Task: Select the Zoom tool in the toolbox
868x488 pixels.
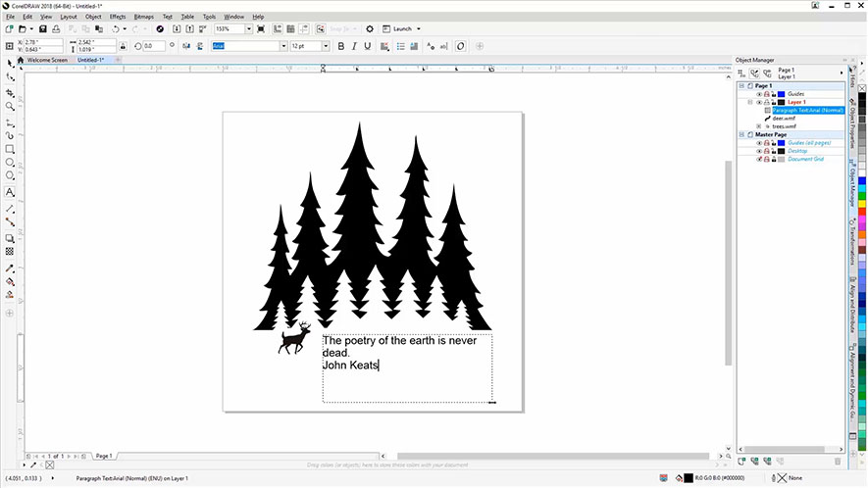Action: (10, 106)
